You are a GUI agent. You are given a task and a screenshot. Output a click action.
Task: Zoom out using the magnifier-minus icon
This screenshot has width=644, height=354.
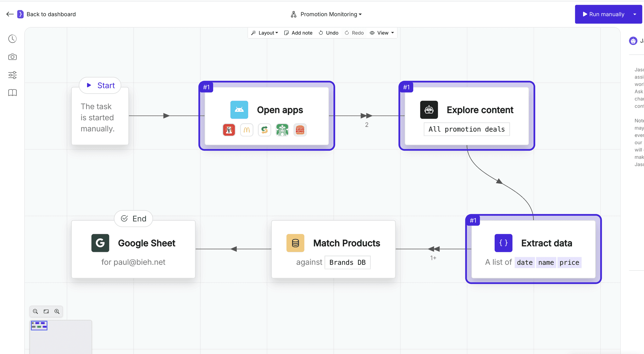click(35, 311)
